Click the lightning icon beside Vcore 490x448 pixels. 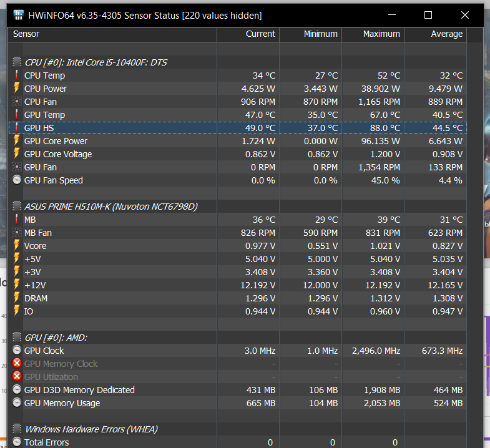(17, 246)
